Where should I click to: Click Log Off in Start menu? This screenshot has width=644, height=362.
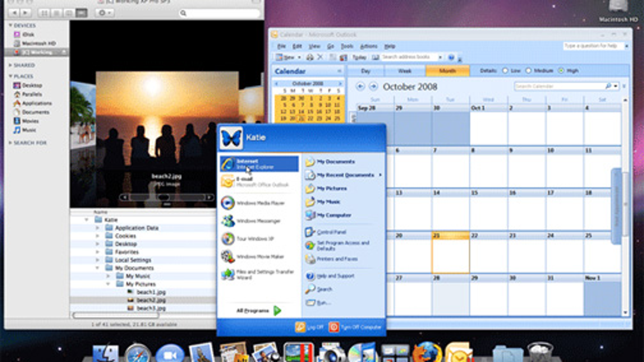(x=310, y=327)
